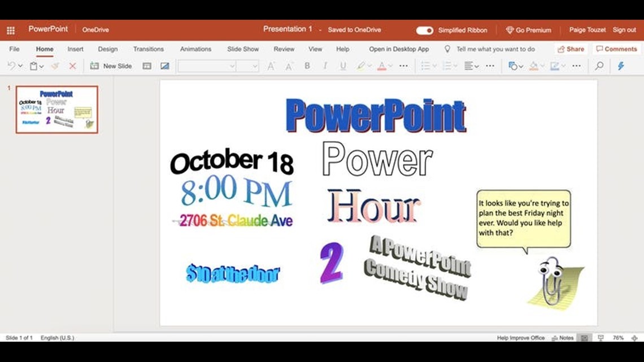
Task: Expand the alignment dropdown arrow
Action: (477, 66)
